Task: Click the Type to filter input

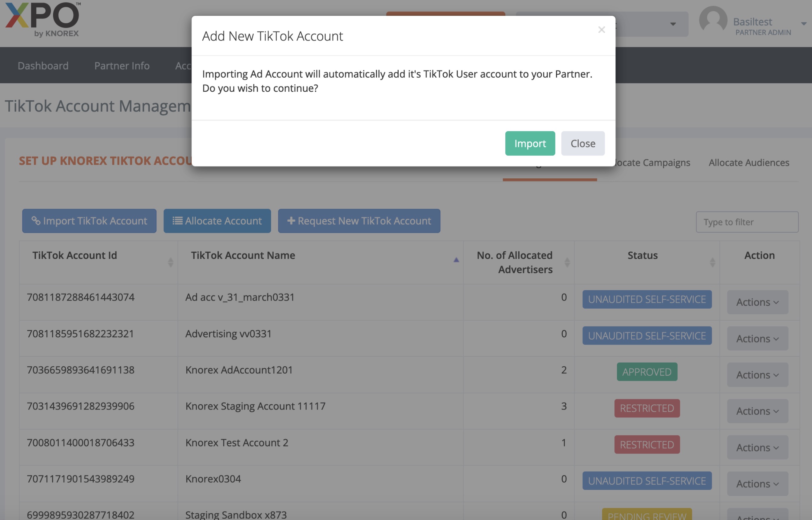Action: pos(747,222)
